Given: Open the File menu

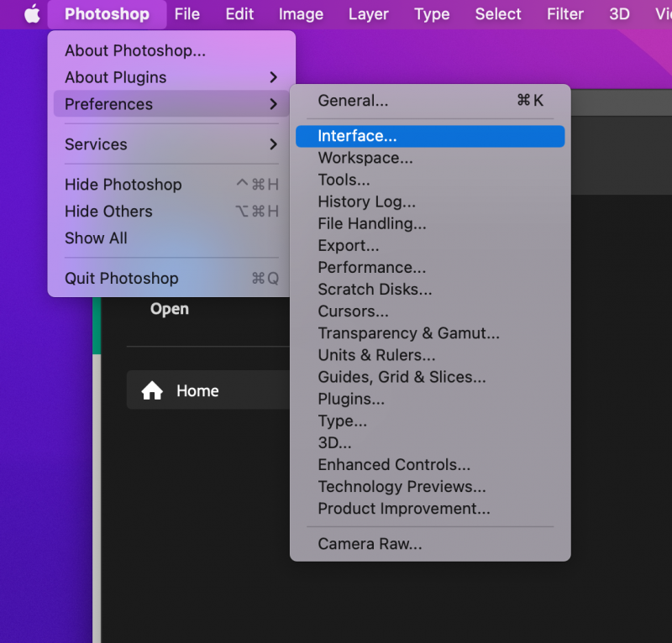Looking at the screenshot, I should [x=187, y=14].
